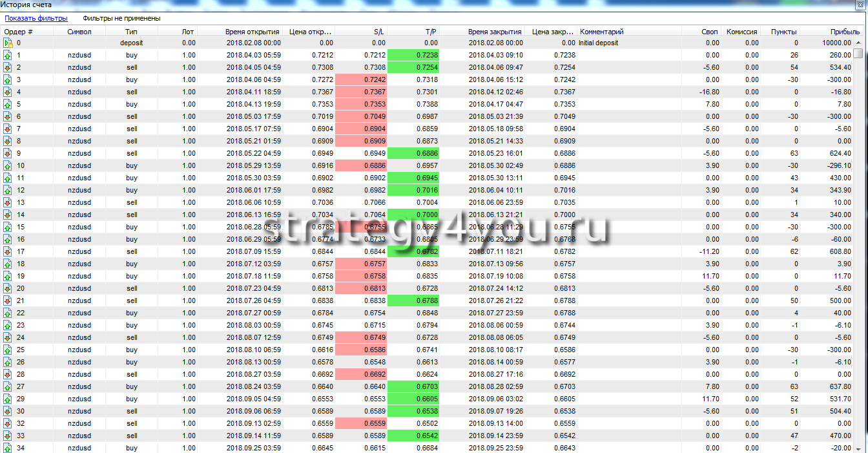
Task: Click the Время закрытия column header
Action: [x=495, y=32]
